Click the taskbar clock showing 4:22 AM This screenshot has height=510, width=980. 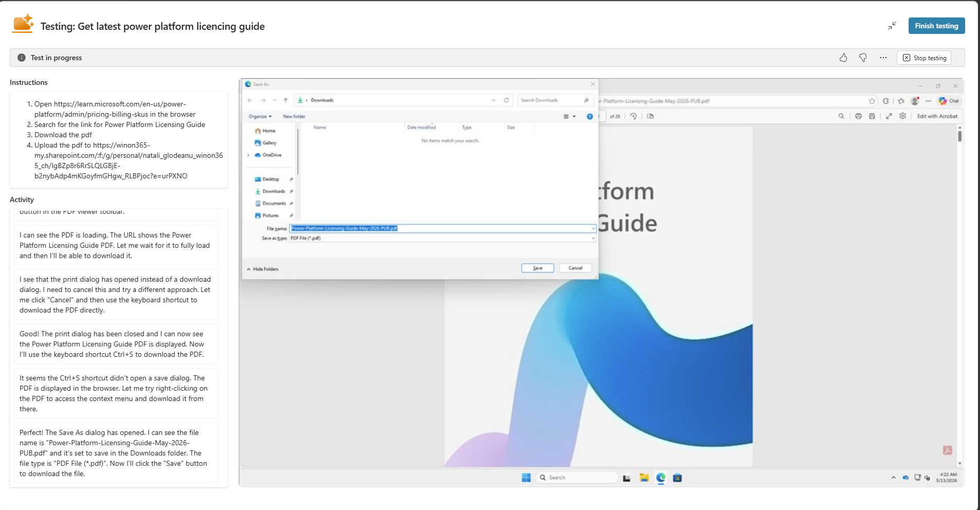pyautogui.click(x=947, y=478)
